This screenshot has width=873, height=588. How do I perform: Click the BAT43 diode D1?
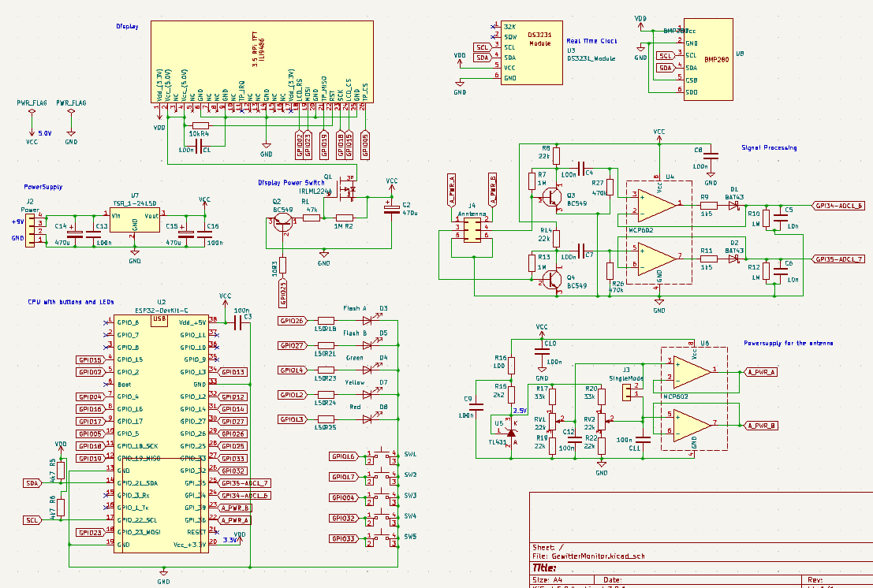734,205
